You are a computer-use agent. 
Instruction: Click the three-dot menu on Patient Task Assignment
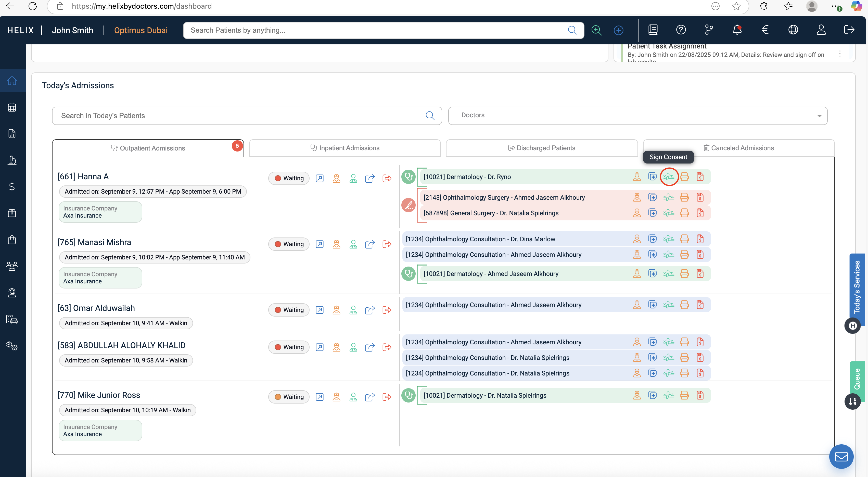click(840, 54)
